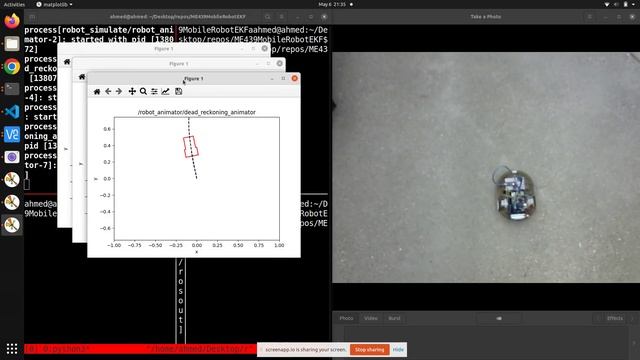Viewport: 640px width, 360px height.
Task: Select the Pan axes tool
Action: (132, 91)
